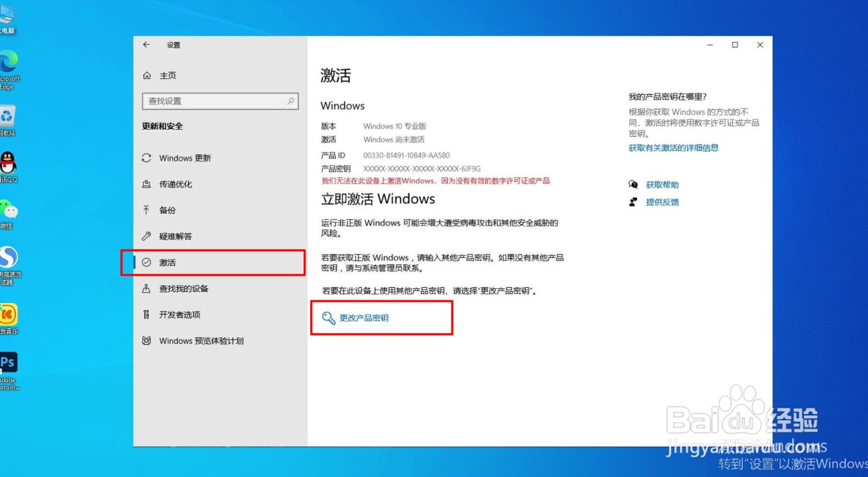This screenshot has width=868, height=477.
Task: Click the Windows 预览体验计划 cat icon
Action: point(146,340)
